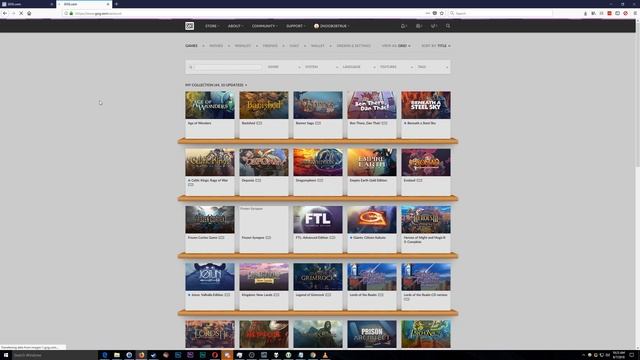The image size is (640, 360).
Task: Select the GAMES tab
Action: tap(191, 46)
